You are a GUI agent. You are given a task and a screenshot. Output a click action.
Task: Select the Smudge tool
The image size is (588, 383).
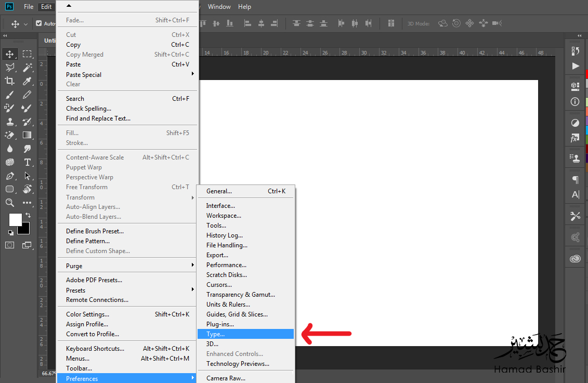(x=27, y=149)
